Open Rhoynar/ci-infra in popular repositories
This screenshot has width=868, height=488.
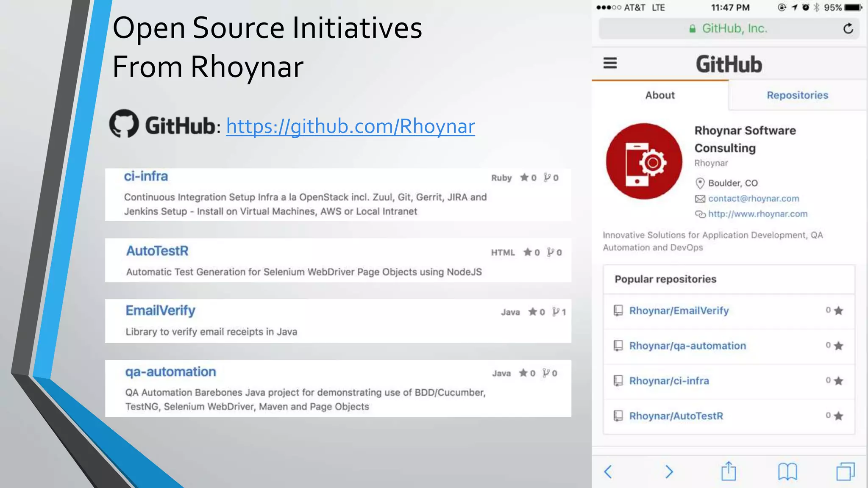(x=669, y=381)
